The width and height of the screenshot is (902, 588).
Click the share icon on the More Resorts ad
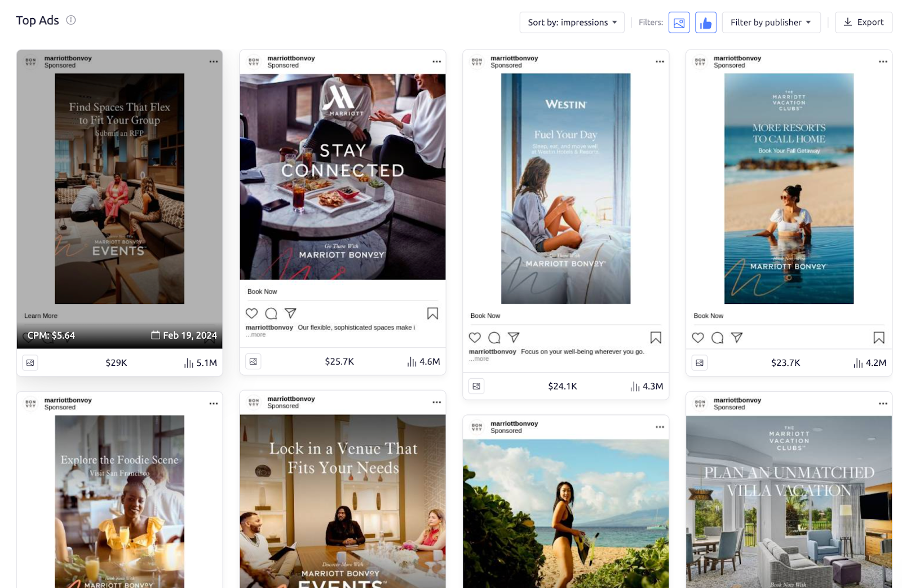click(x=737, y=337)
